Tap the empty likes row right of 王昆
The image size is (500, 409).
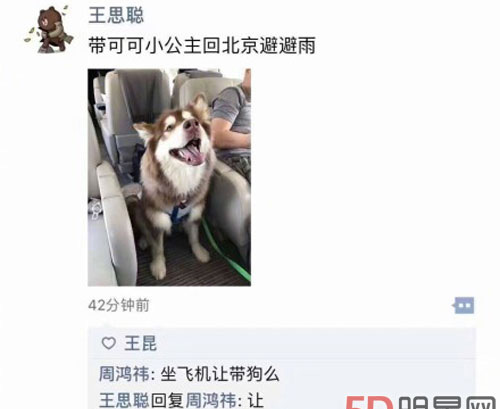[x=315, y=343]
